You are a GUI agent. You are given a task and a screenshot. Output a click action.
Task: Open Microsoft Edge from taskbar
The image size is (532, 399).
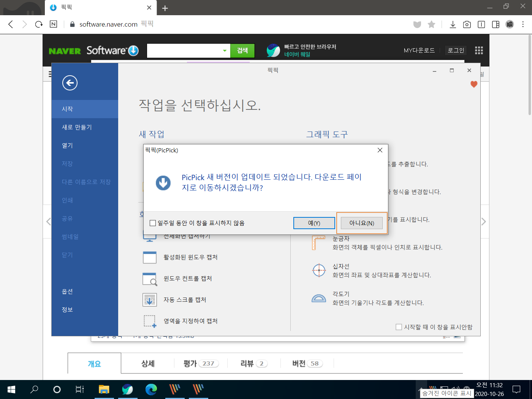coord(151,389)
